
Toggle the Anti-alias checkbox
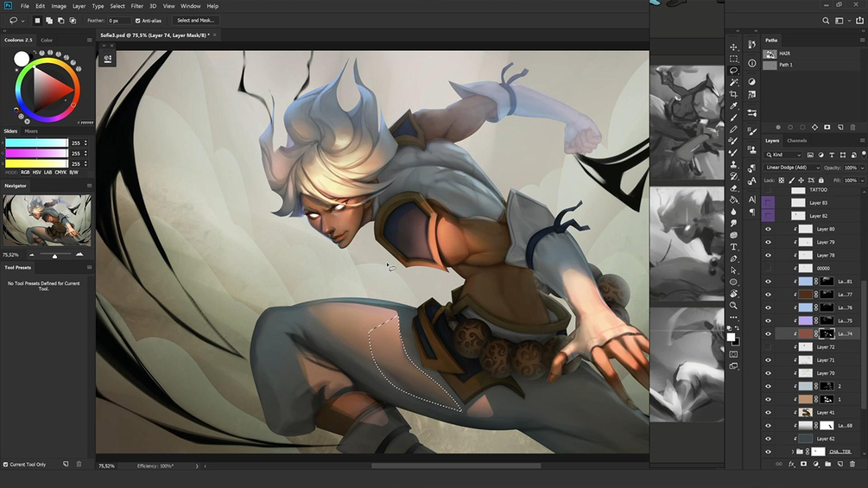click(x=138, y=21)
